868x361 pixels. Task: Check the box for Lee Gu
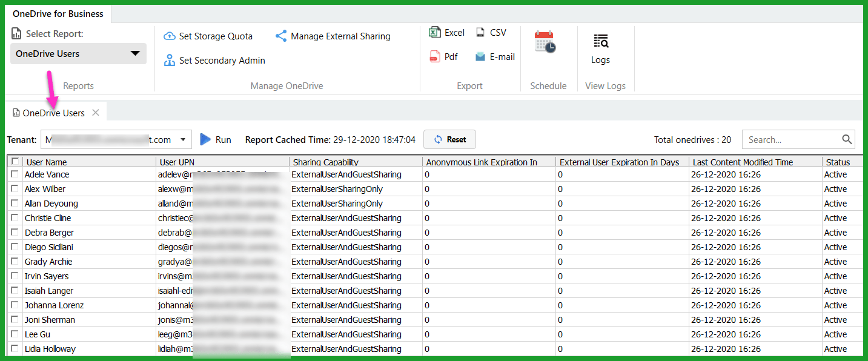coord(15,334)
